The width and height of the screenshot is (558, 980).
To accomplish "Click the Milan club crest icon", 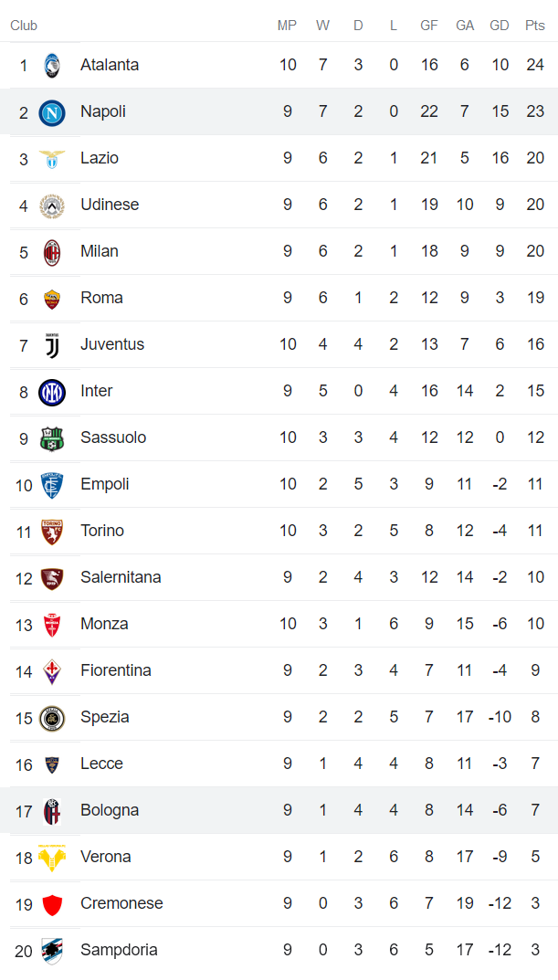I will point(52,252).
